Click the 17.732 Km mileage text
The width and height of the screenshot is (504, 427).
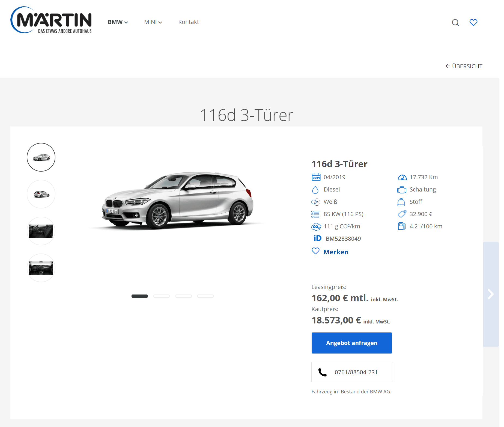424,177
